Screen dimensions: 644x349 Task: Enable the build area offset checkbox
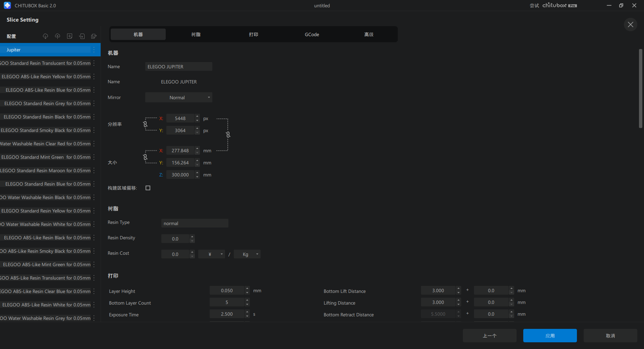pos(148,188)
